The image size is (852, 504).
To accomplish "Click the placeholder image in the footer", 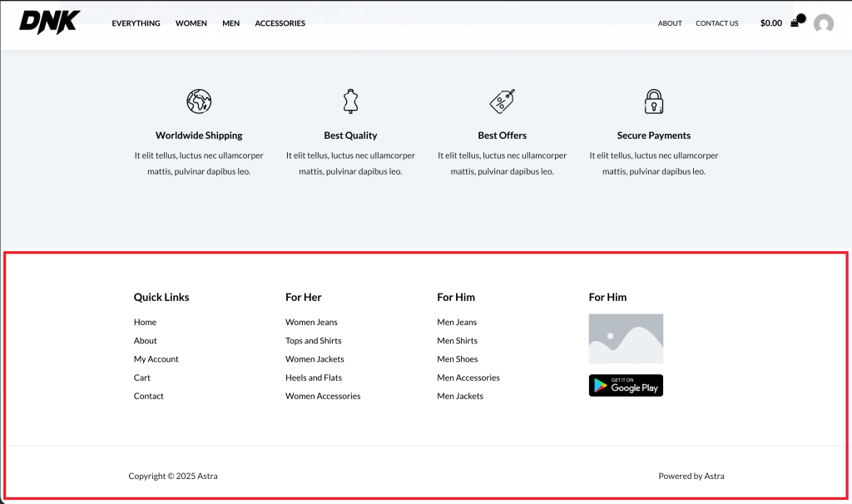I will coord(626,338).
